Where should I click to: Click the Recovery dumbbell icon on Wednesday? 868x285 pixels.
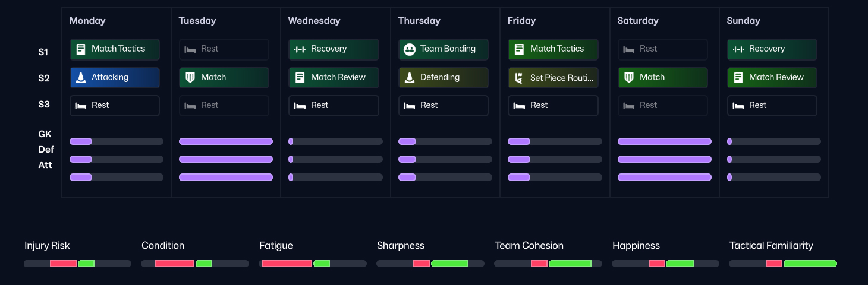pyautogui.click(x=300, y=49)
